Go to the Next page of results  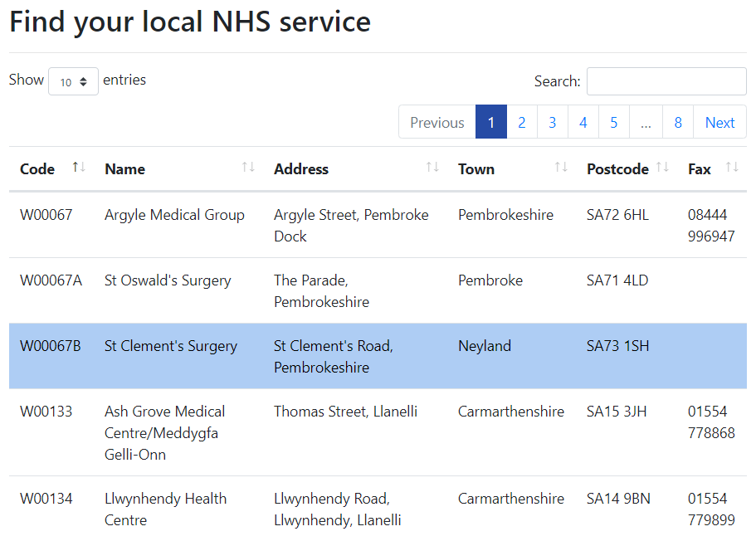click(x=719, y=122)
